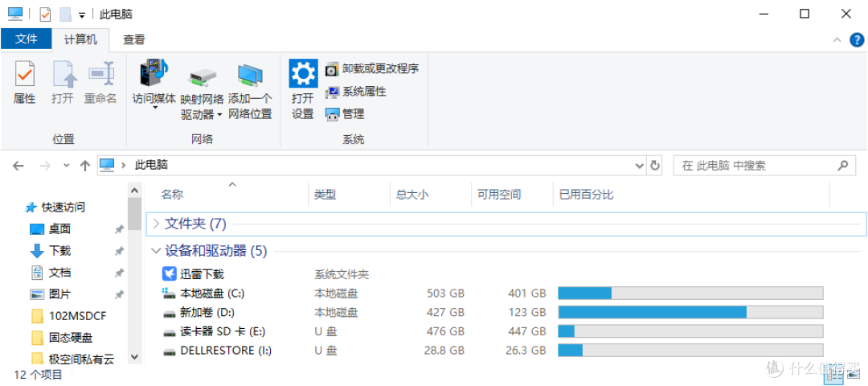This screenshot has width=868, height=386.
Task: Collapse the Devices and drives (5) group
Action: point(157,251)
